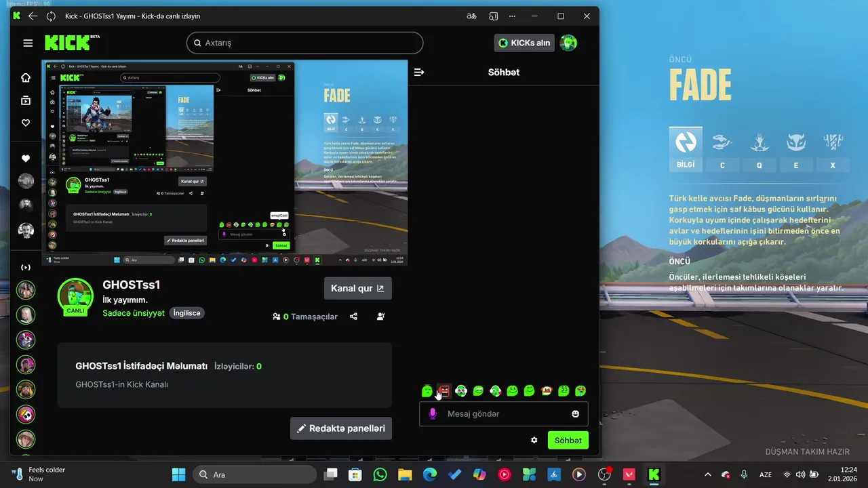Open File Explorer from the taskbar
The height and width of the screenshot is (488, 868).
pos(405,474)
